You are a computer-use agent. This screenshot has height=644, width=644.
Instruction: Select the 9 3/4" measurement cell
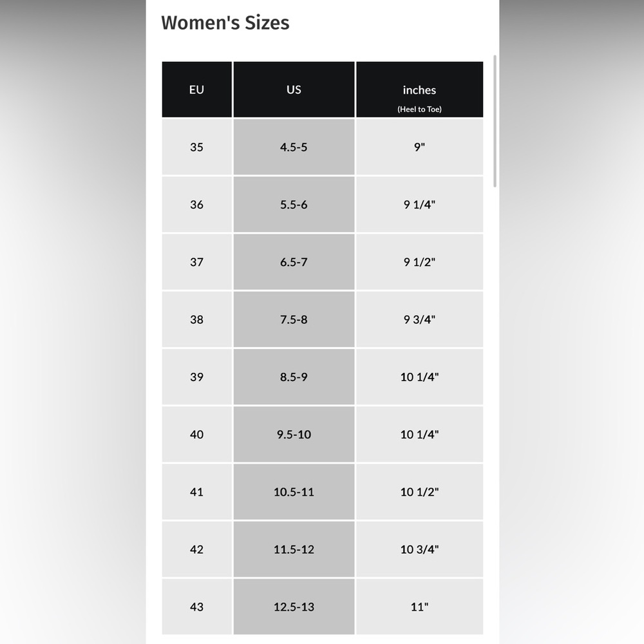pyautogui.click(x=419, y=319)
